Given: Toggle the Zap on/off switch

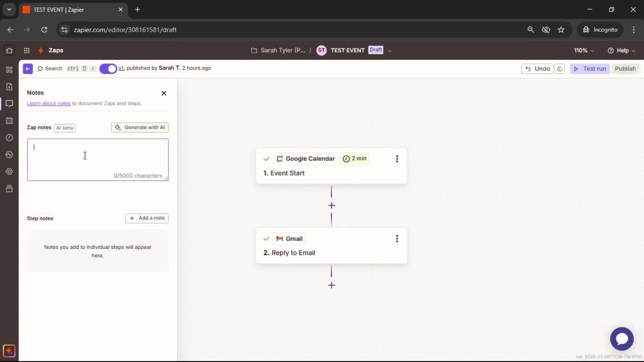Looking at the screenshot, I should click(108, 69).
